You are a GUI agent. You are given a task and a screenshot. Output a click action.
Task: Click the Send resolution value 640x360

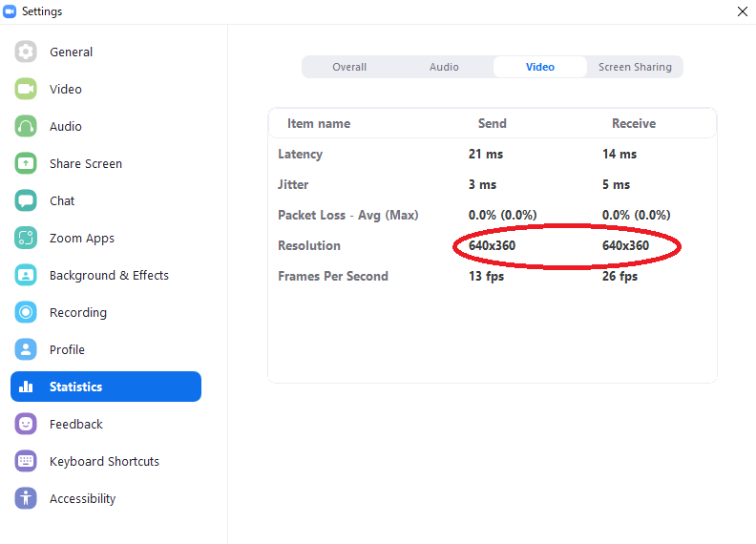pos(492,246)
